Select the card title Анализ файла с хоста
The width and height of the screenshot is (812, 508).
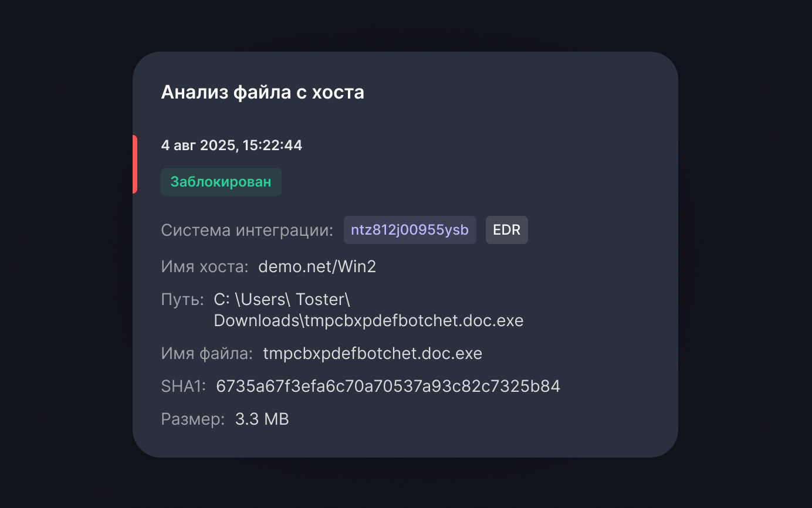(262, 92)
